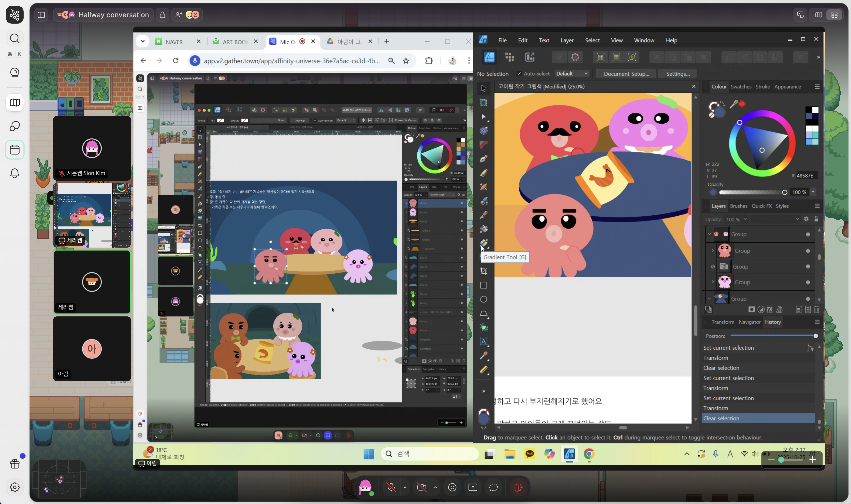Click the Add Layer icon
Viewport: 851px width, 504px height.
(799, 309)
